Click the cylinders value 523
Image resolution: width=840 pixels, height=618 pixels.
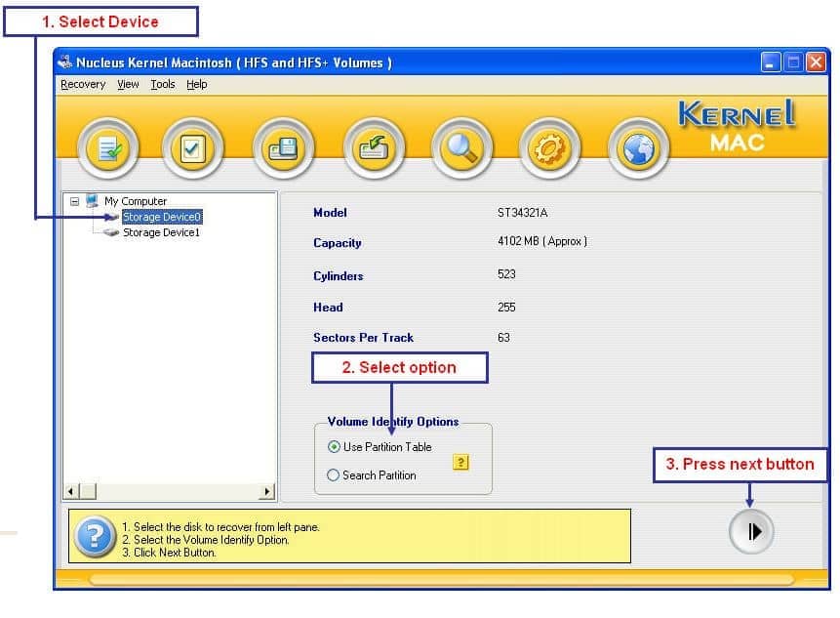point(506,274)
